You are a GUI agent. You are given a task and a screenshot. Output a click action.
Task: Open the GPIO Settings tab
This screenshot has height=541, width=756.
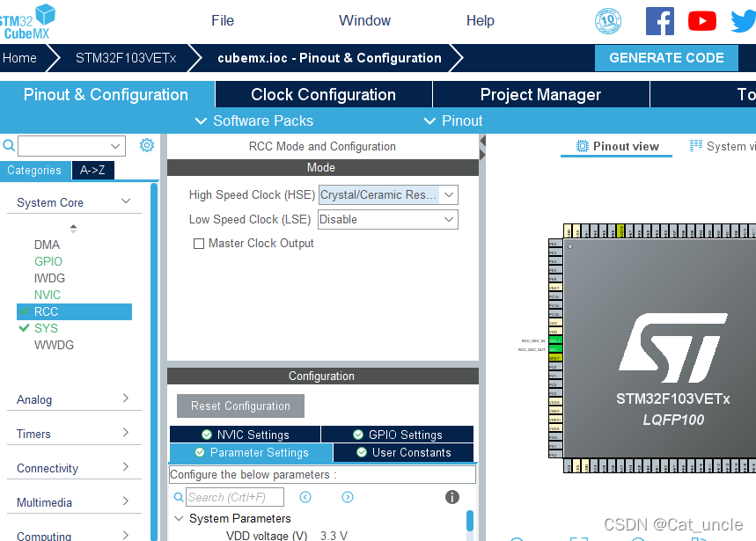[x=397, y=435]
